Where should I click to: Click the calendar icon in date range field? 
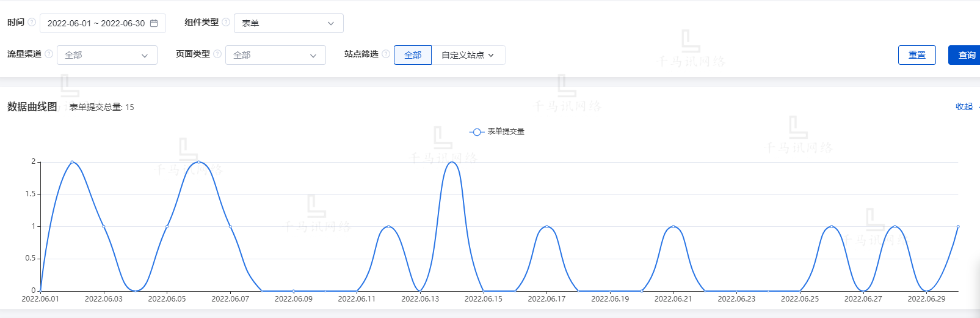(x=154, y=23)
